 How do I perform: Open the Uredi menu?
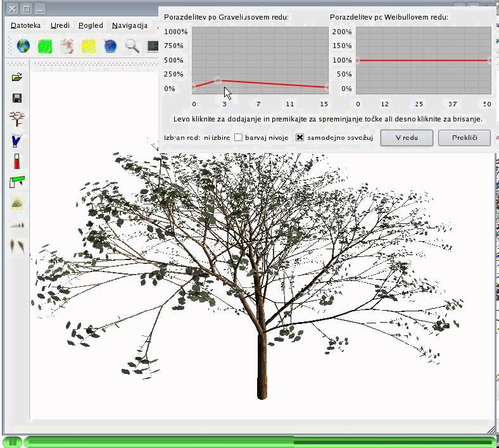click(x=60, y=25)
